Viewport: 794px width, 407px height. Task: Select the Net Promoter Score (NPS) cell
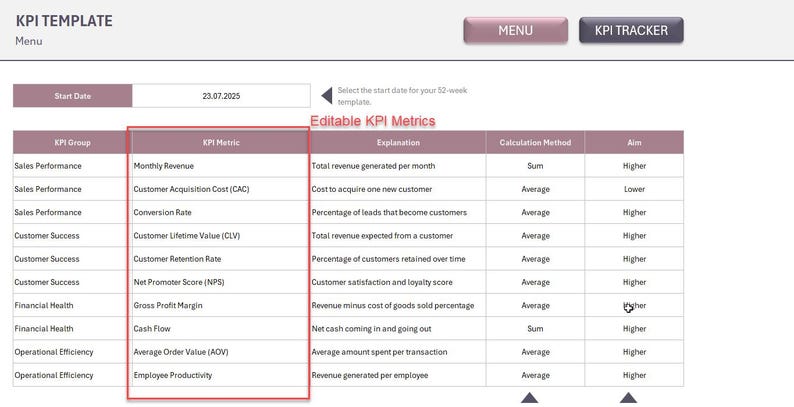coord(221,282)
